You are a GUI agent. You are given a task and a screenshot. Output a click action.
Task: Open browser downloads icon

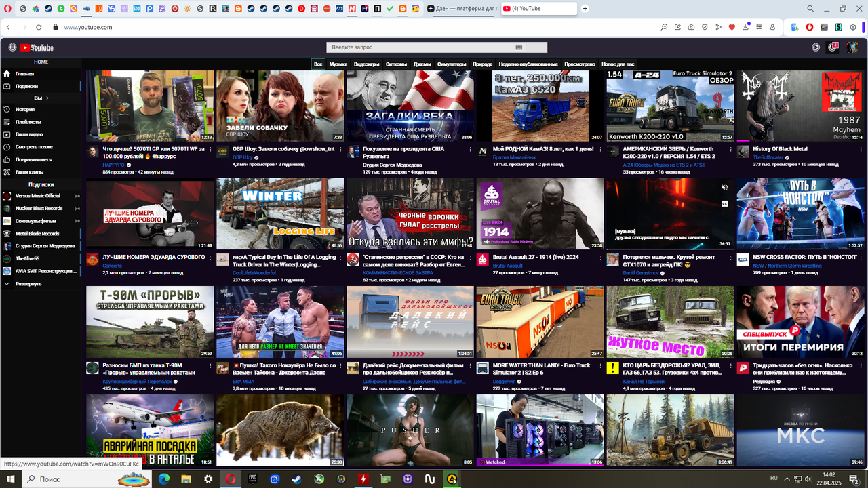tap(746, 27)
